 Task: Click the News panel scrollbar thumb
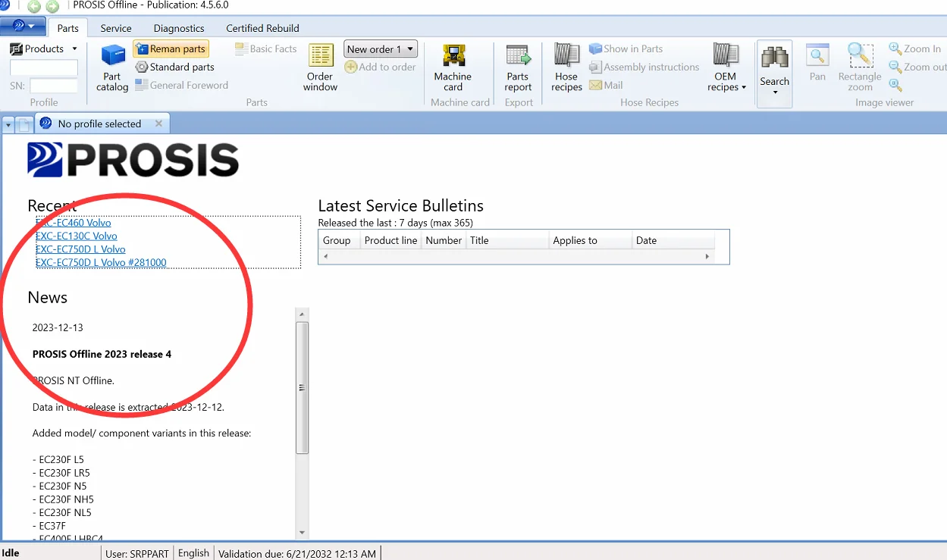302,386
